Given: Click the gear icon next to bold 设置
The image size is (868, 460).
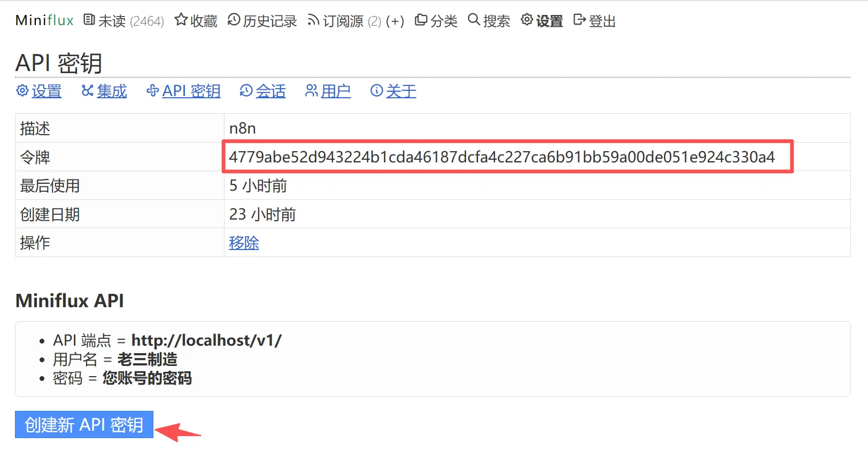Looking at the screenshot, I should [527, 20].
